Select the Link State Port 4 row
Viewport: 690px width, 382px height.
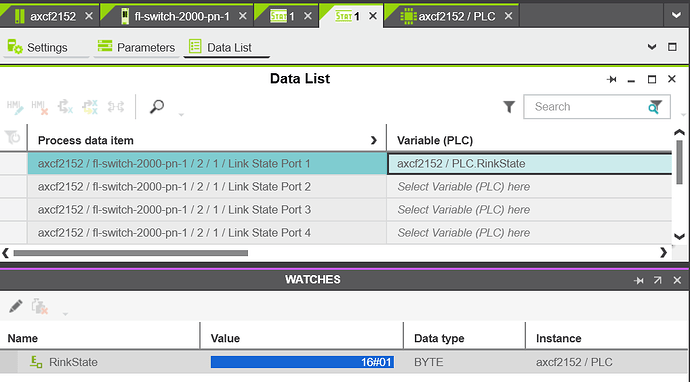click(207, 232)
